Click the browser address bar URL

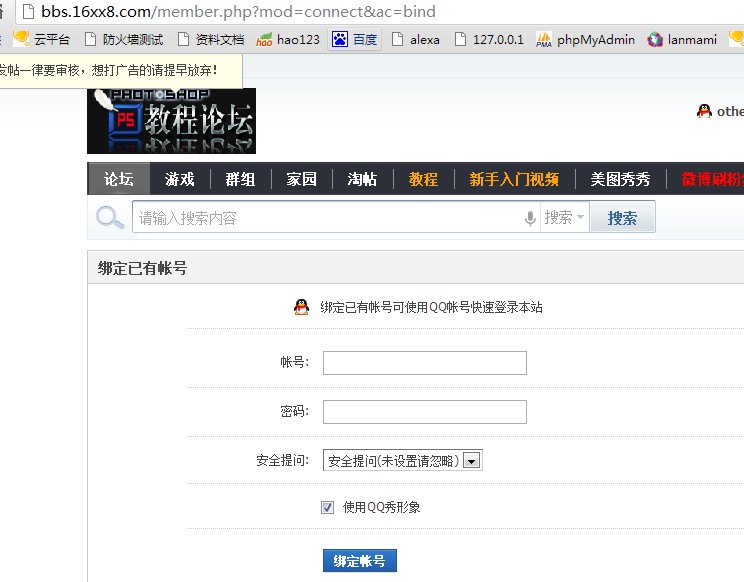pos(238,11)
